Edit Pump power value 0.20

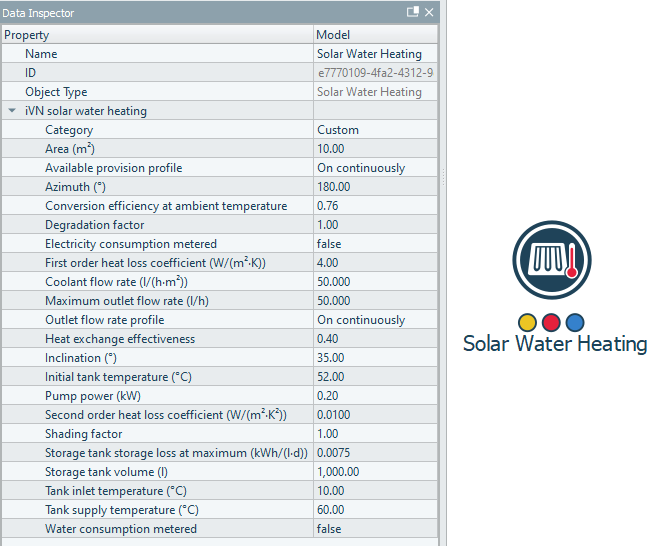(376, 396)
